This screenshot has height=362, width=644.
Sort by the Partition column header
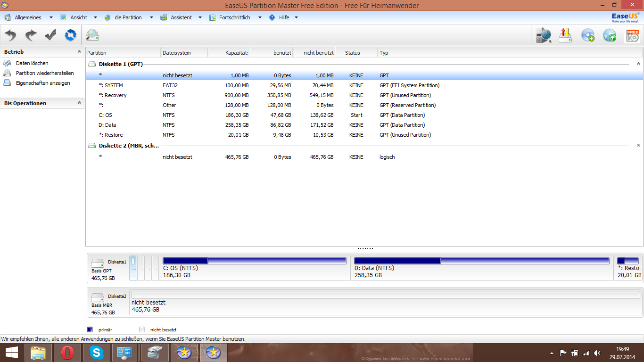pyautogui.click(x=123, y=53)
